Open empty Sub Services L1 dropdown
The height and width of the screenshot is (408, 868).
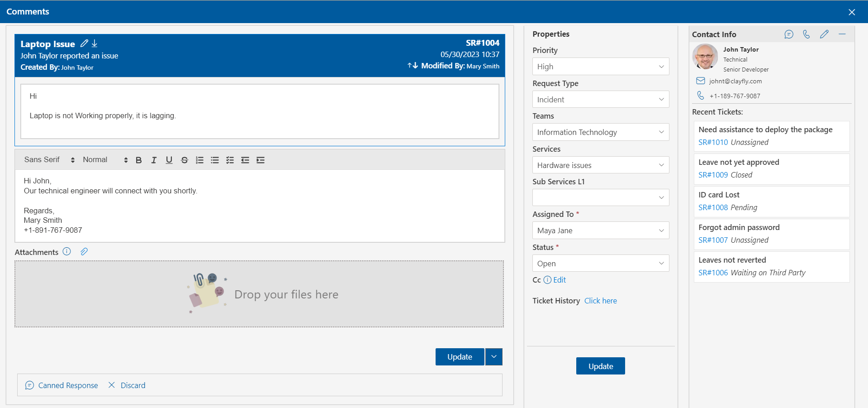pos(601,197)
